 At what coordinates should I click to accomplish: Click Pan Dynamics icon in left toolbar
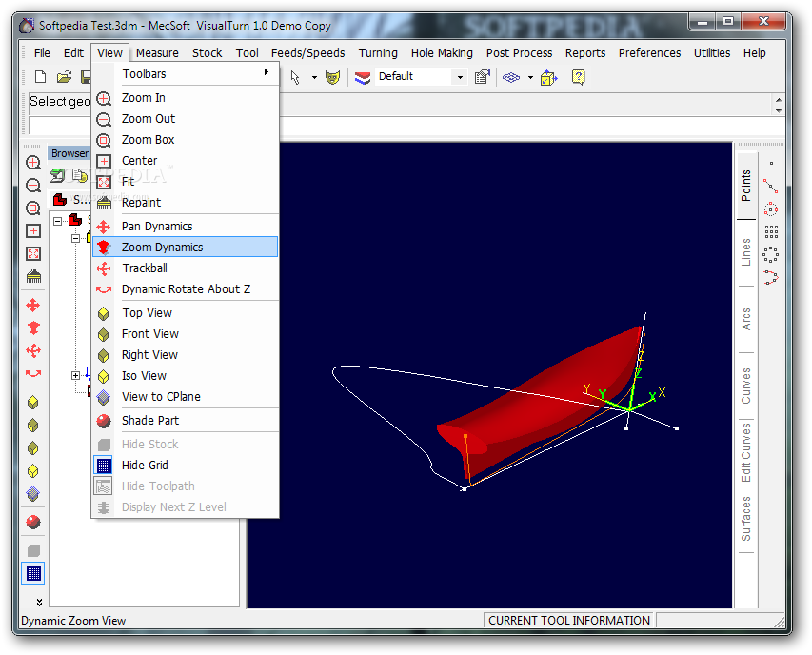pyautogui.click(x=33, y=306)
